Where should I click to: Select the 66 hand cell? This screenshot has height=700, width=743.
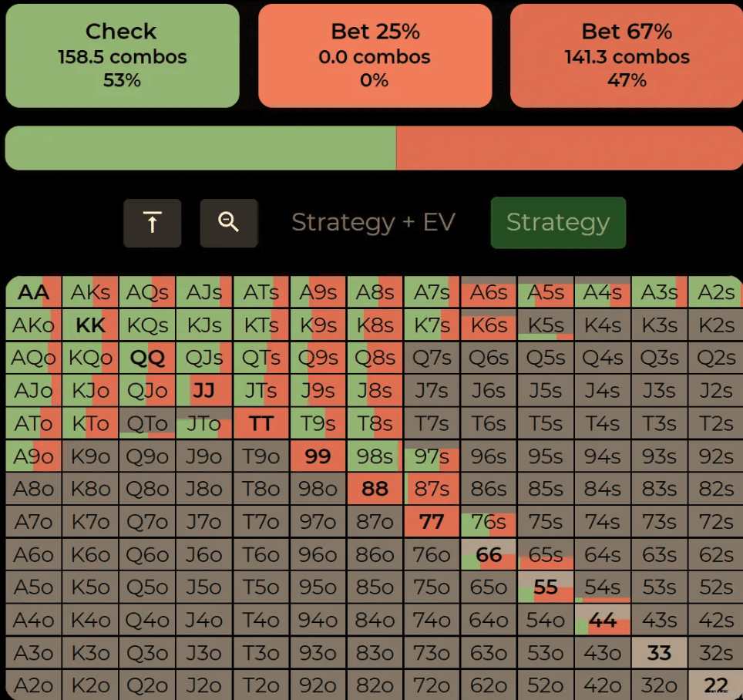tap(489, 555)
